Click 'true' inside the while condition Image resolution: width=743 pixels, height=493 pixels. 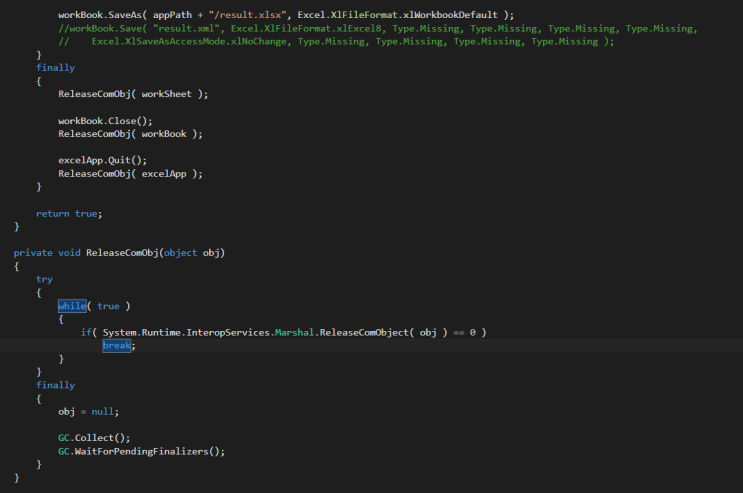pyautogui.click(x=108, y=306)
